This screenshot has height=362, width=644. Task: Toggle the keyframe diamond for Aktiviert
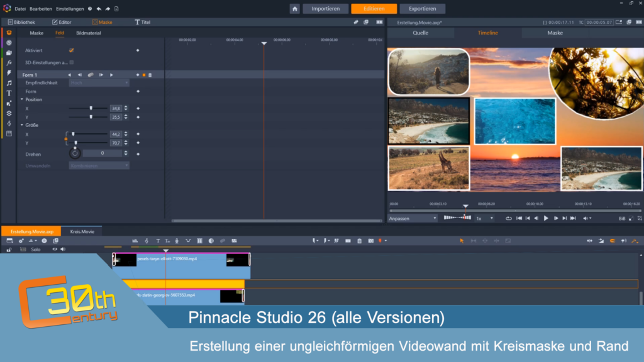[138, 50]
